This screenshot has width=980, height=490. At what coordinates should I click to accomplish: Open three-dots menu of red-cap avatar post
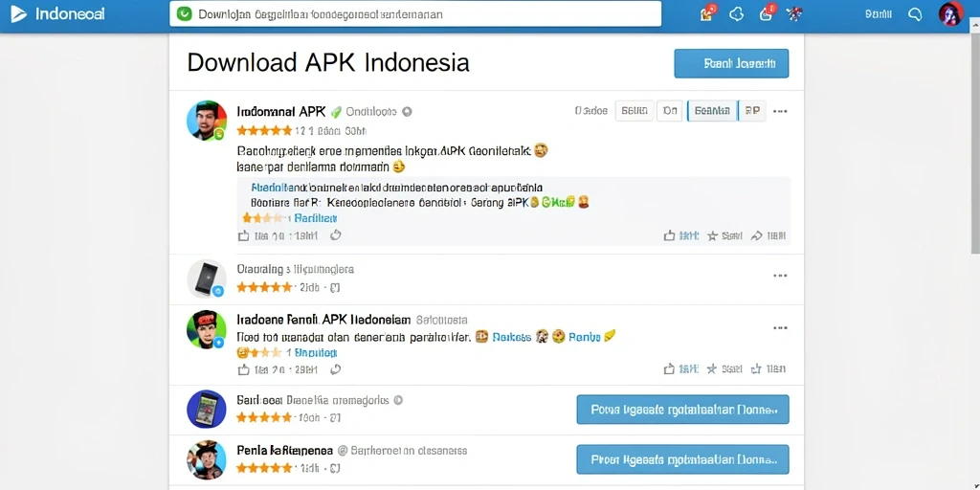pos(780,327)
